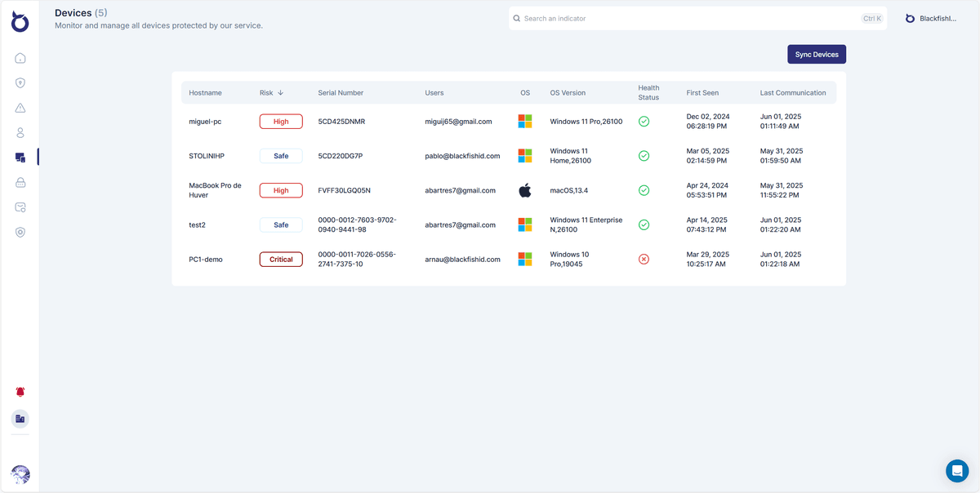Click the Serial Number column header
Image resolution: width=980 pixels, height=493 pixels.
[x=341, y=93]
